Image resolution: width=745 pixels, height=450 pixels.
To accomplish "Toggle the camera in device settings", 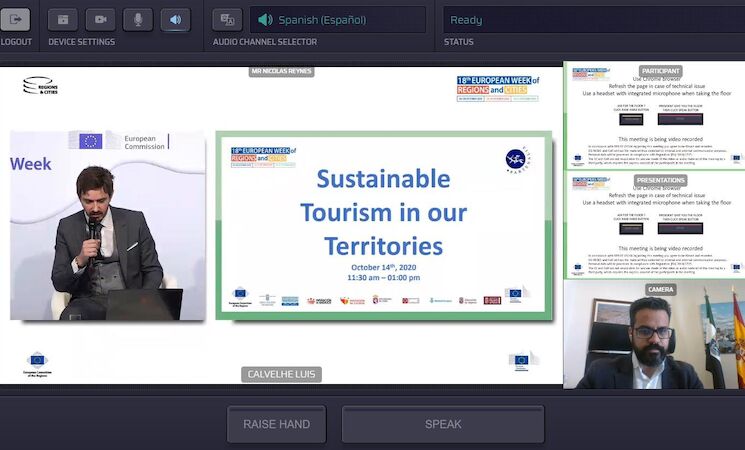I will pyautogui.click(x=100, y=19).
